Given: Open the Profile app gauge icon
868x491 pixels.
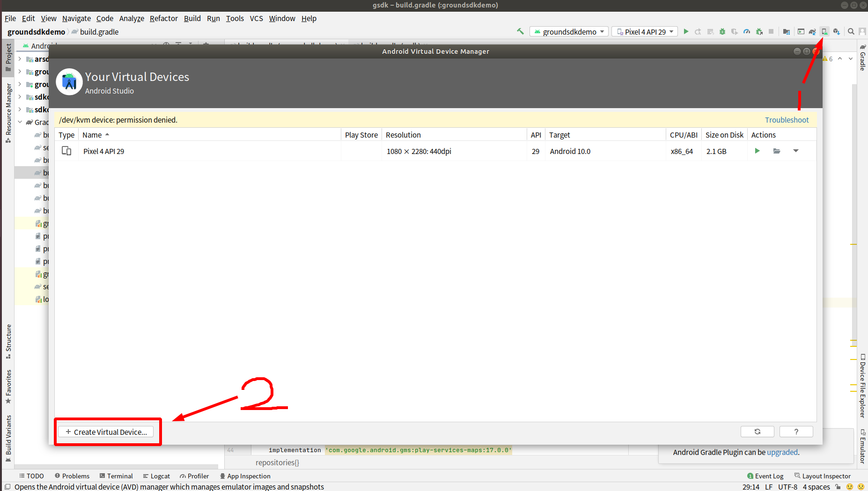Looking at the screenshot, I should coord(747,31).
